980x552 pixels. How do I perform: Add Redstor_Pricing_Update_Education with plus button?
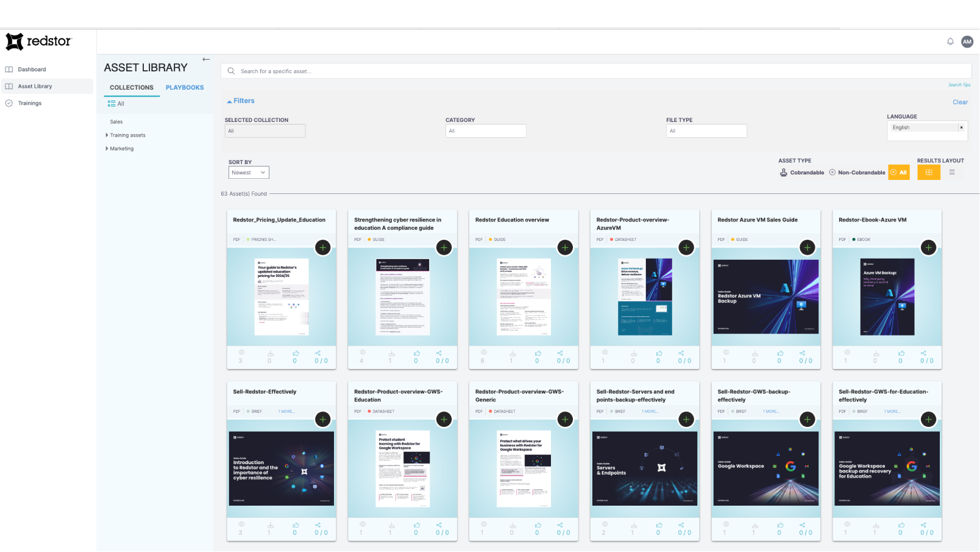tap(323, 247)
